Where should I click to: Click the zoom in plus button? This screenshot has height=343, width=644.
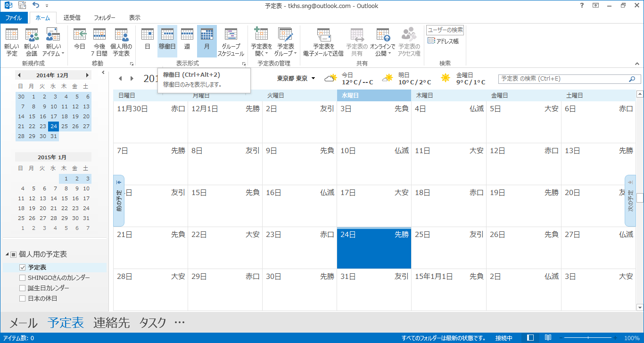pyautogui.click(x=615, y=338)
